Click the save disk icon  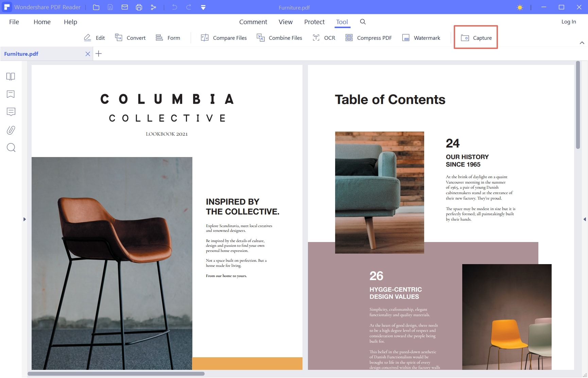click(x=110, y=7)
